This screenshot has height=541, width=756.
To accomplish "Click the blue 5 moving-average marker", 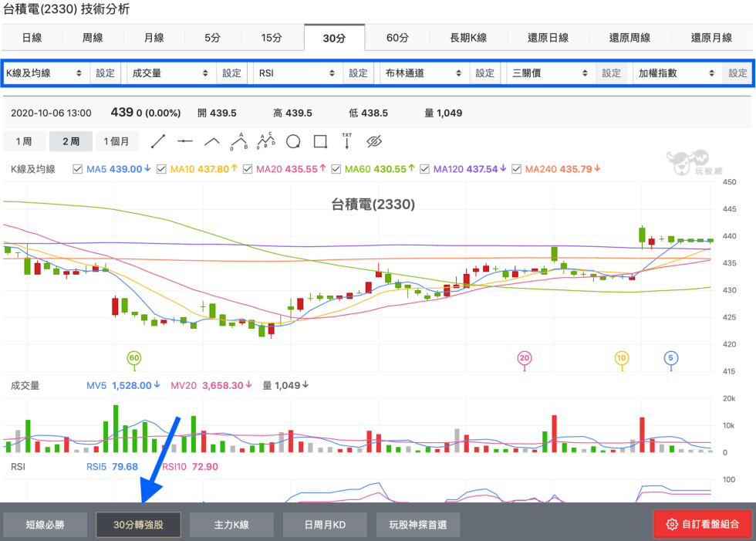I will [x=670, y=358].
